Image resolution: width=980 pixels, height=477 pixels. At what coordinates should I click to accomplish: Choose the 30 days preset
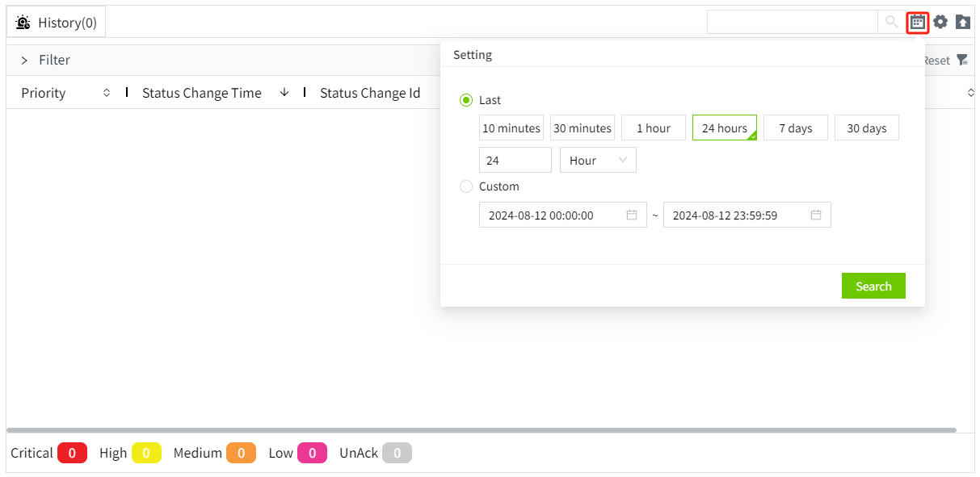pyautogui.click(x=866, y=128)
